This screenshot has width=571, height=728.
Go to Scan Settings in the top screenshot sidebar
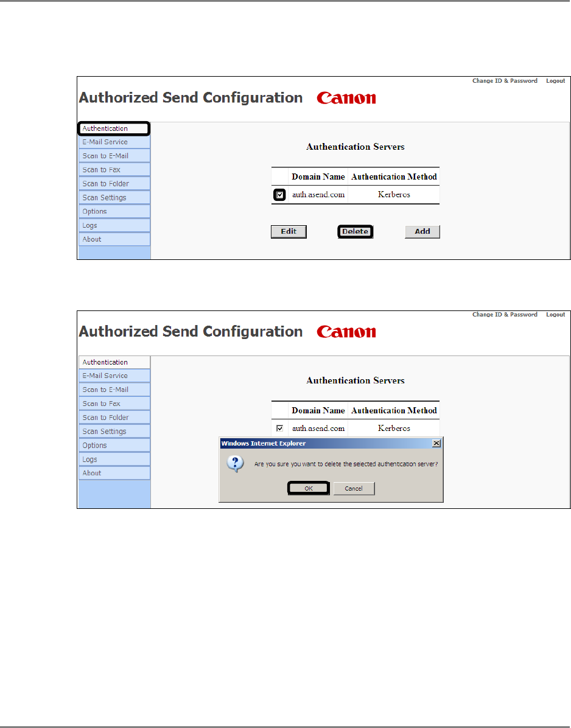(114, 198)
